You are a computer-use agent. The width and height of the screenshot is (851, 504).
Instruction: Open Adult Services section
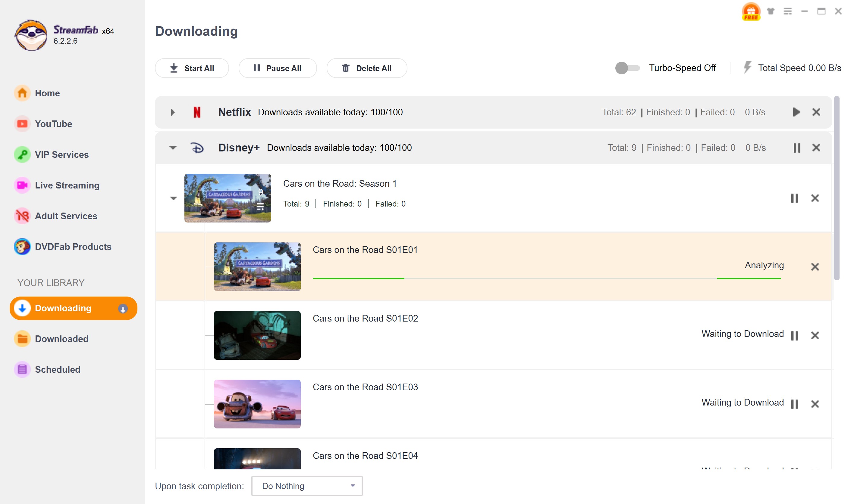[x=55, y=216]
